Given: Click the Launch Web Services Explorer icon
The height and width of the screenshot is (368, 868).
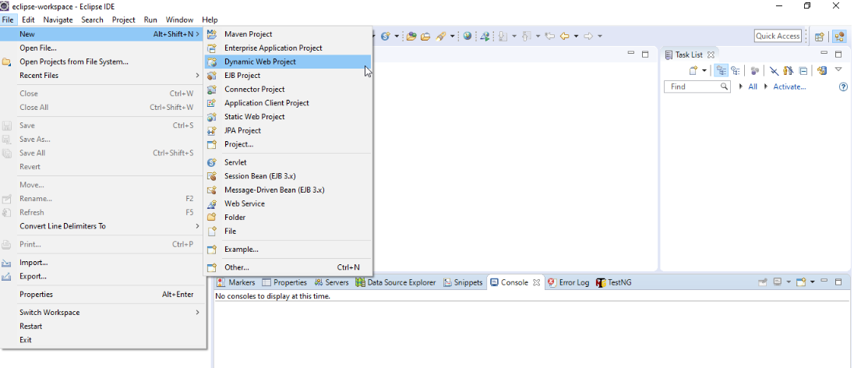Looking at the screenshot, I should (x=485, y=36).
